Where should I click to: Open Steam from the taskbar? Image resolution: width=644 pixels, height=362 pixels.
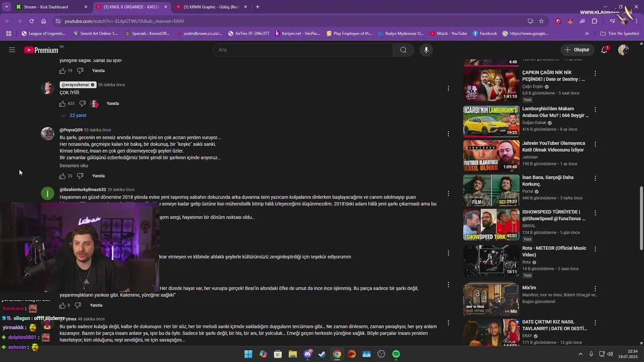pyautogui.click(x=322, y=354)
